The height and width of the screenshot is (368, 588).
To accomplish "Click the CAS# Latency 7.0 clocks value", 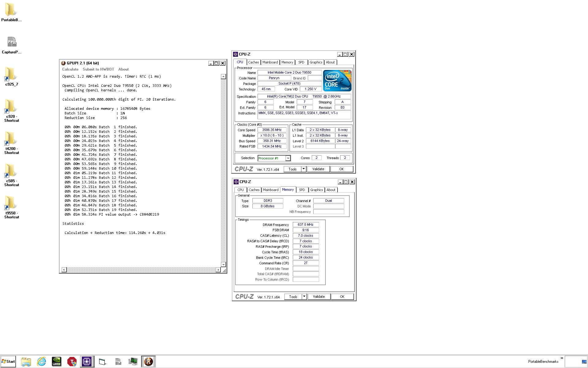I will click(306, 236).
